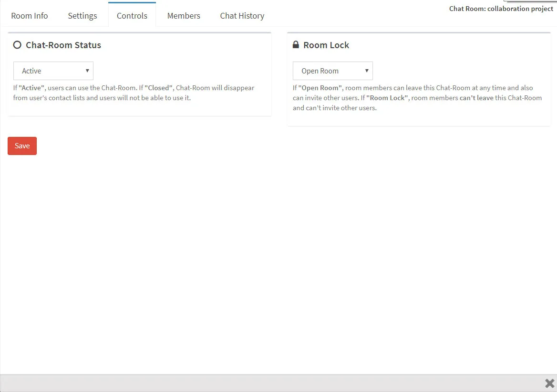Image resolution: width=557 pixels, height=392 pixels.
Task: Click the Chat-Room Status heading
Action: [x=63, y=45]
